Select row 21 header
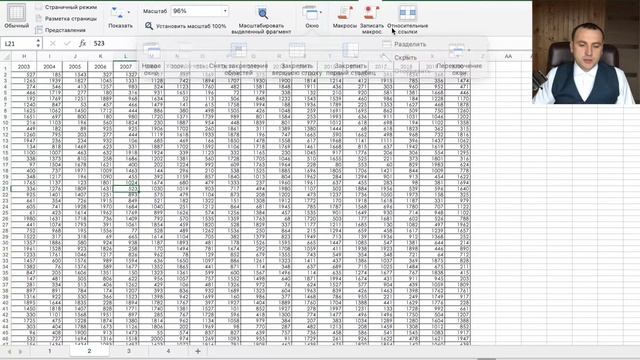The width and height of the screenshot is (640, 360). [5, 189]
